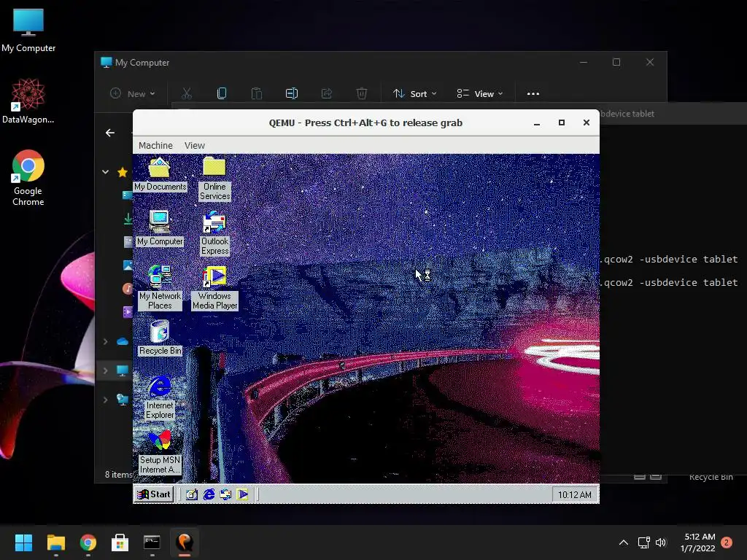Click Share icon in explorer toolbar
Image resolution: width=747 pixels, height=560 pixels.
326,94
